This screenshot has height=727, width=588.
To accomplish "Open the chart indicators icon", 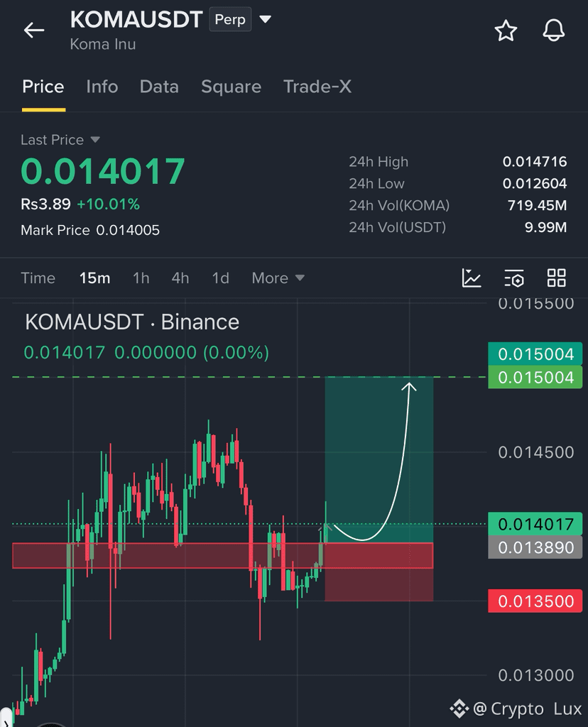I will point(472,278).
